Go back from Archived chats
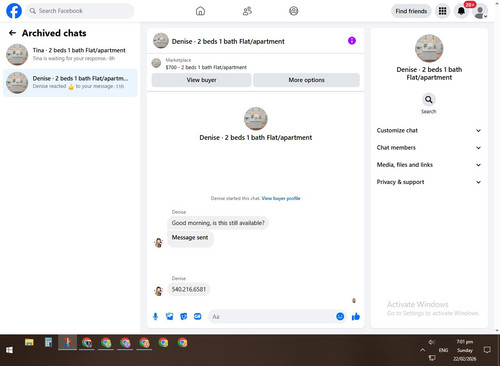The image size is (500, 366). pos(12,33)
